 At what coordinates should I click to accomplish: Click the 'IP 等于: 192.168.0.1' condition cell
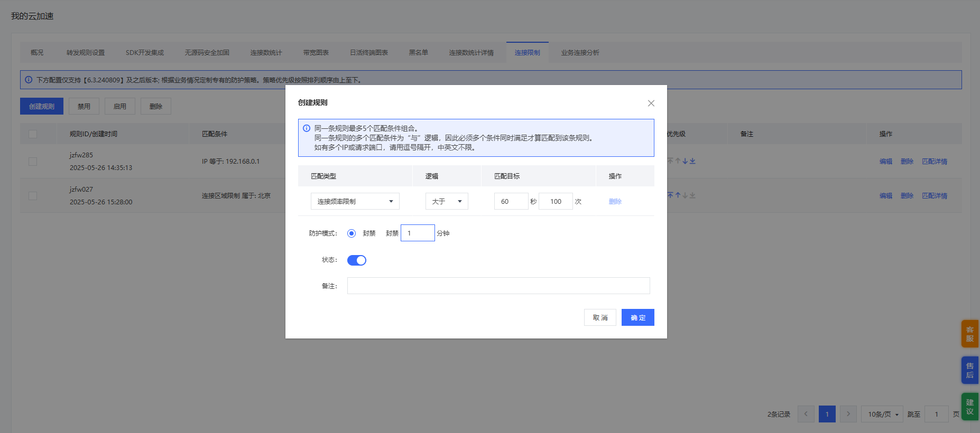[230, 162]
